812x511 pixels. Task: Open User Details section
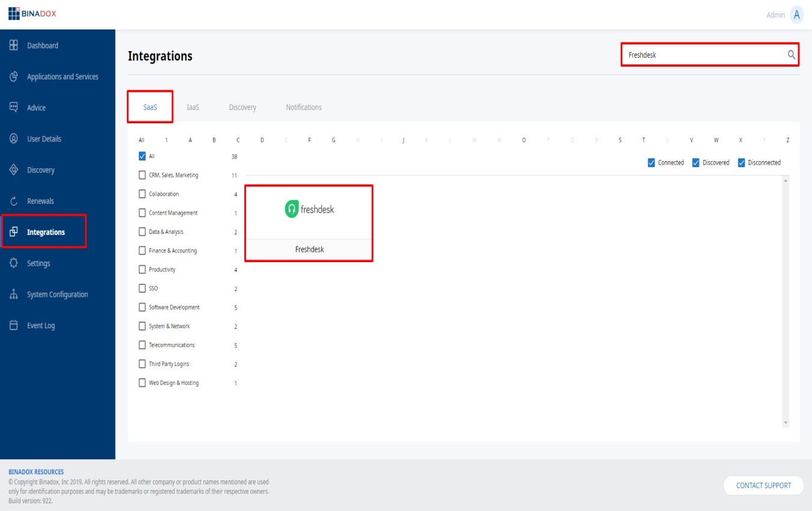pos(44,139)
